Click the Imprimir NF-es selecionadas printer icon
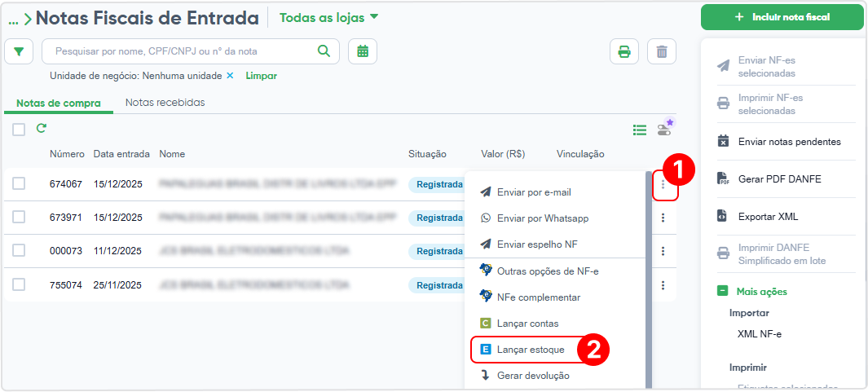This screenshot has width=868, height=392. (723, 104)
